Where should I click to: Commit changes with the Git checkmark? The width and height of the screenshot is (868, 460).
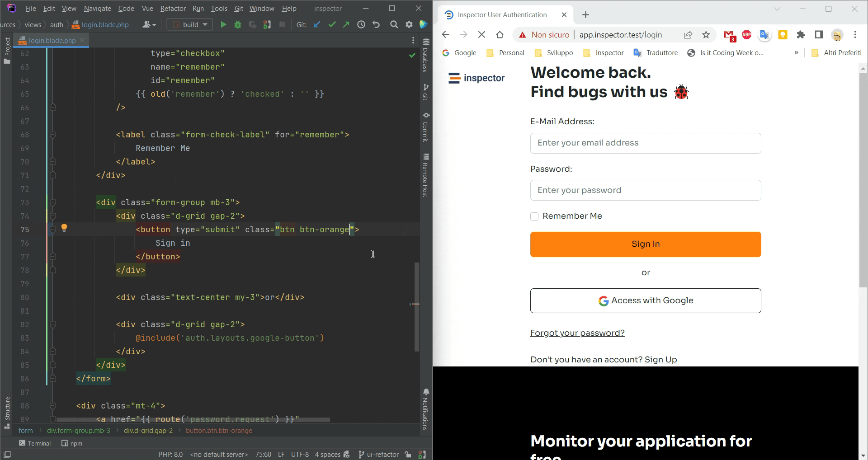332,24
